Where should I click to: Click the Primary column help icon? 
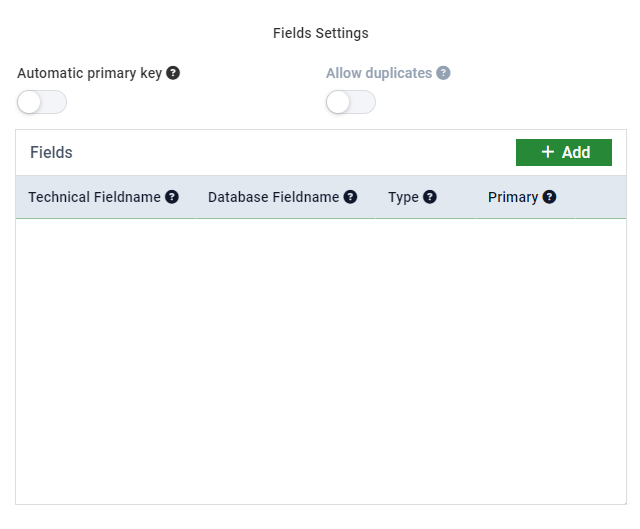(x=549, y=197)
